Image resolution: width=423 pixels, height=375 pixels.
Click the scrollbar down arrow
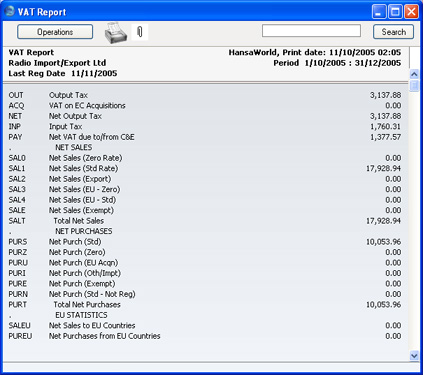click(414, 356)
